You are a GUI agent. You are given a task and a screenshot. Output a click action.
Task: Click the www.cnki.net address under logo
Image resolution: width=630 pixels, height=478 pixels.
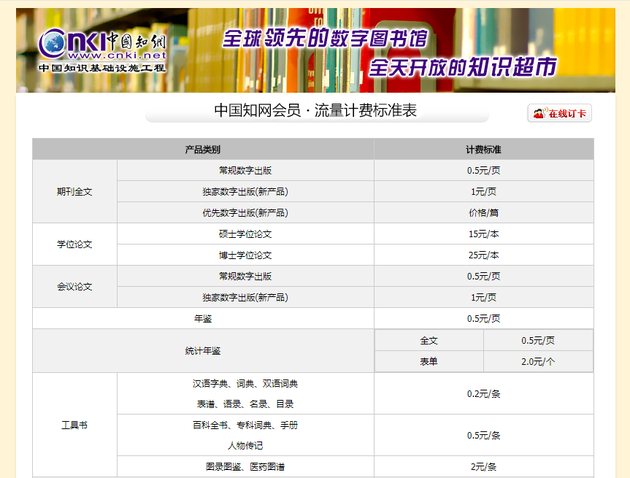coord(117,55)
